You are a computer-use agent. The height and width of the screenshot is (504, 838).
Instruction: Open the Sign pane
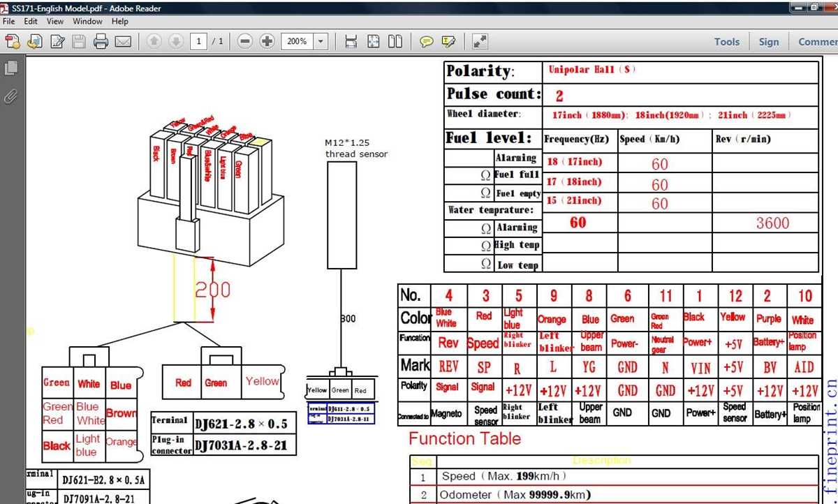click(769, 42)
